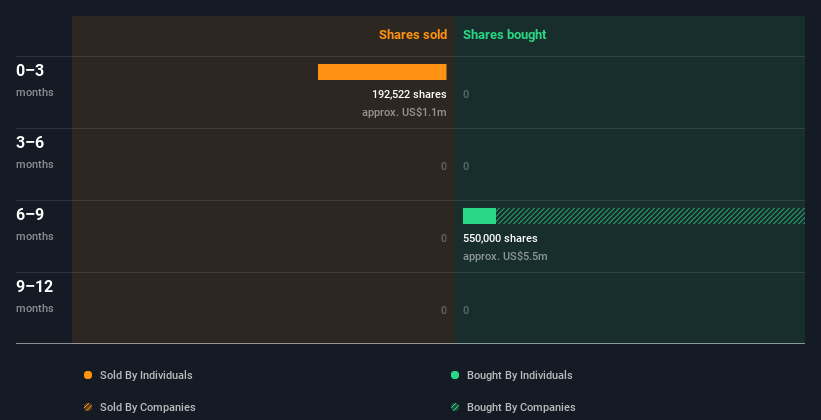Screen dimensions: 821x420
Task: Click the 550,000 shares value
Action: point(500,238)
